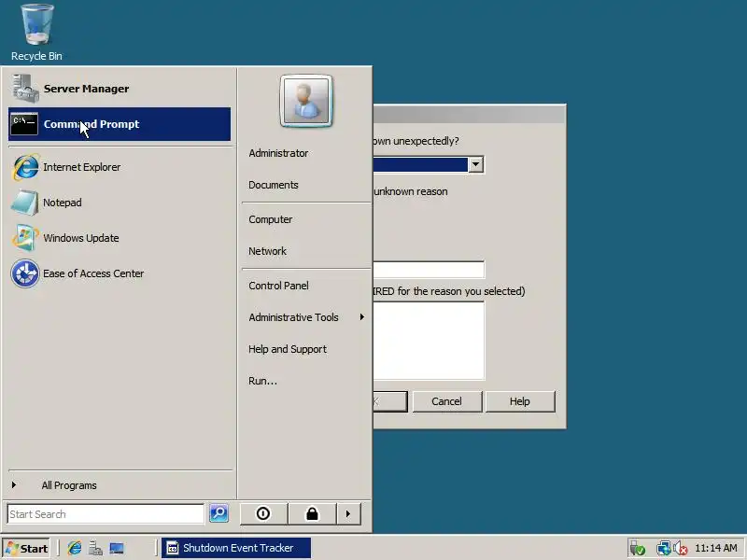Click the Comment text area in tracker dialog
This screenshot has height=560, width=747.
click(429, 341)
